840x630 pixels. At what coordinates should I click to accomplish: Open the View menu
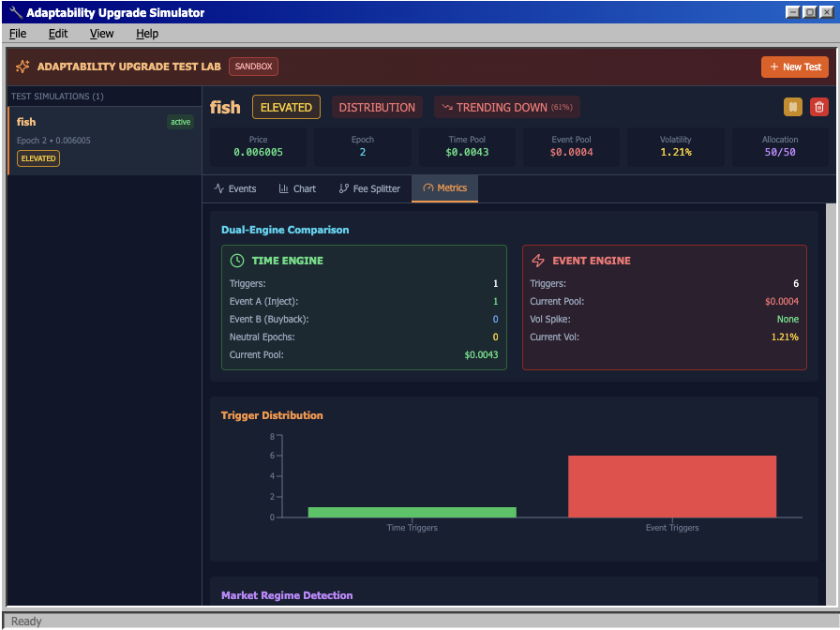pyautogui.click(x=101, y=34)
